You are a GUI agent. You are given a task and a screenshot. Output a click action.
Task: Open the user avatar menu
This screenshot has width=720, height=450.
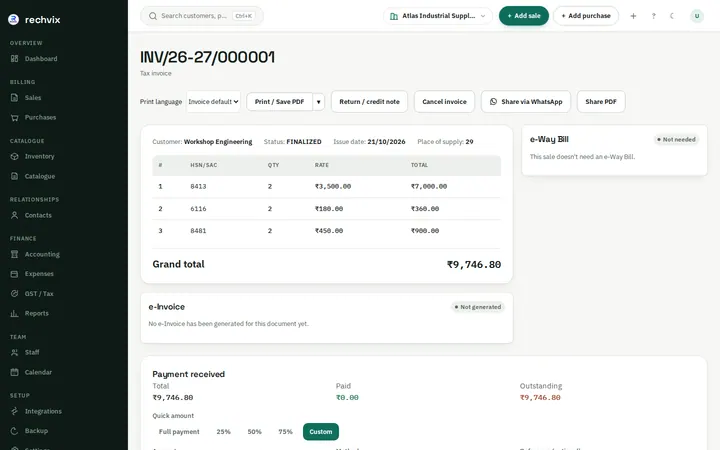tap(697, 16)
